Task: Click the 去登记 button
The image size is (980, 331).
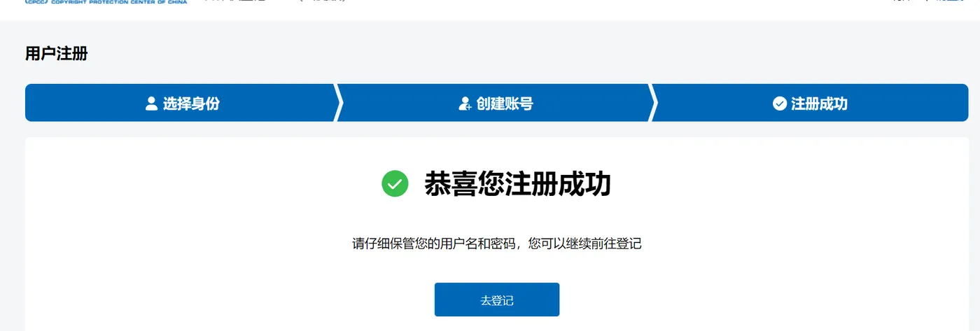Action: (x=497, y=300)
